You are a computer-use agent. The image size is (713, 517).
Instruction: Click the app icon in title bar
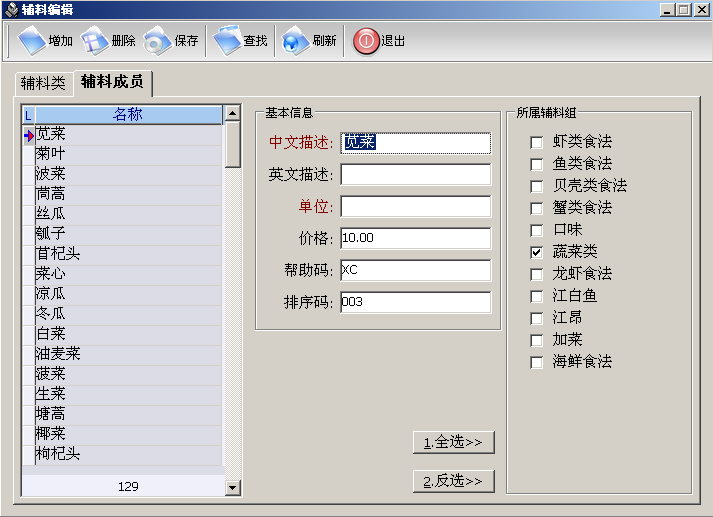point(10,9)
